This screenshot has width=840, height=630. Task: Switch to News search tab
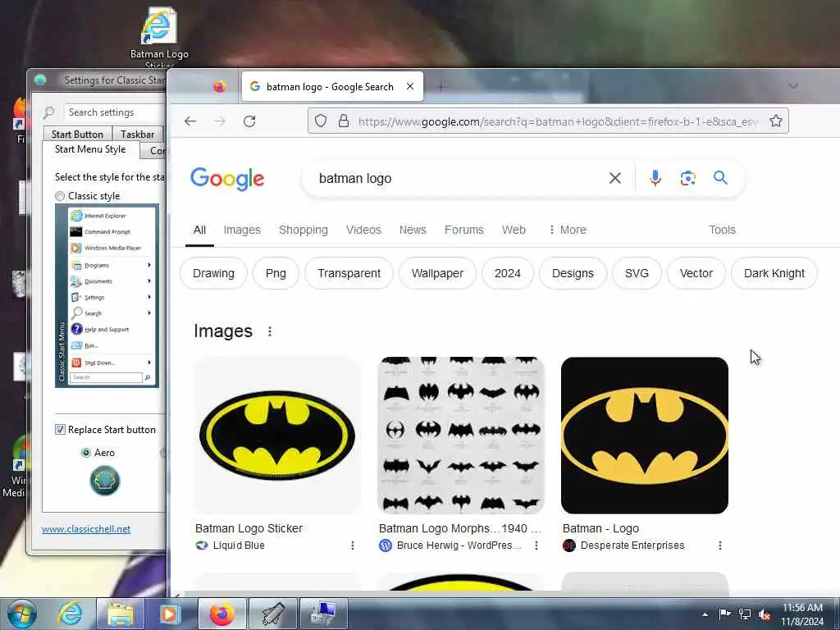point(413,230)
